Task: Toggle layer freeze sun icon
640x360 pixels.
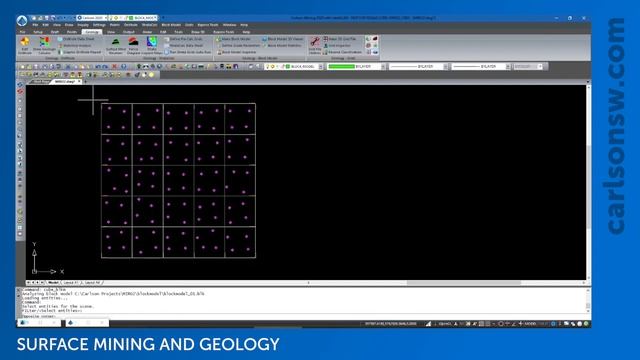Action: point(273,66)
